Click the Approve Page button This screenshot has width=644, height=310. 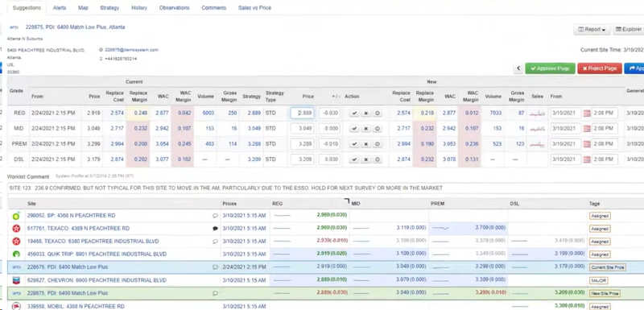click(x=550, y=68)
